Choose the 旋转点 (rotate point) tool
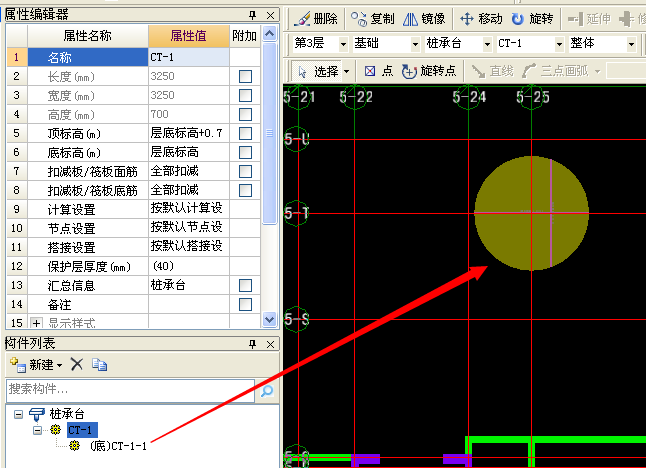 pyautogui.click(x=429, y=71)
